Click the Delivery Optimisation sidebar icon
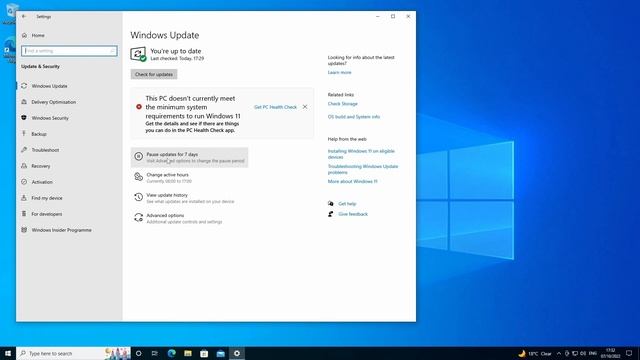This screenshot has height=360, width=640. pyautogui.click(x=24, y=102)
